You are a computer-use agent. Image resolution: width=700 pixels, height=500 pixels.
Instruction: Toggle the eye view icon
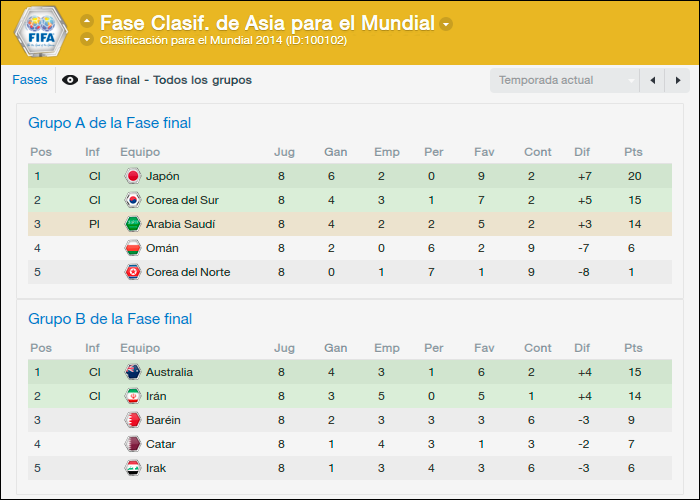click(x=70, y=80)
